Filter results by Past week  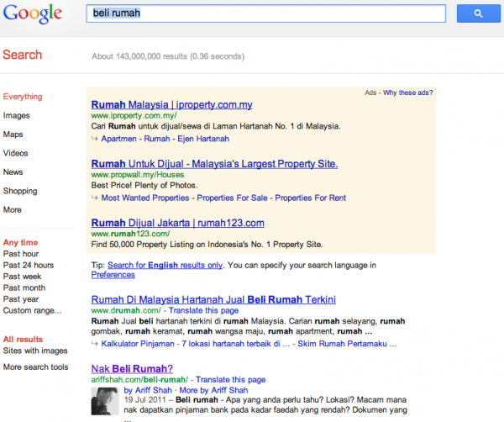click(23, 276)
